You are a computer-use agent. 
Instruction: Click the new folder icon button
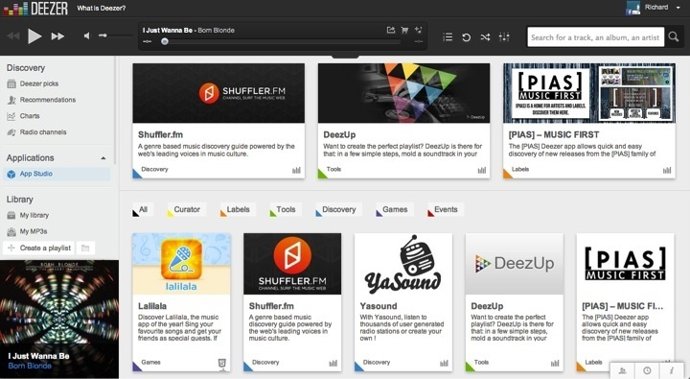coord(85,248)
